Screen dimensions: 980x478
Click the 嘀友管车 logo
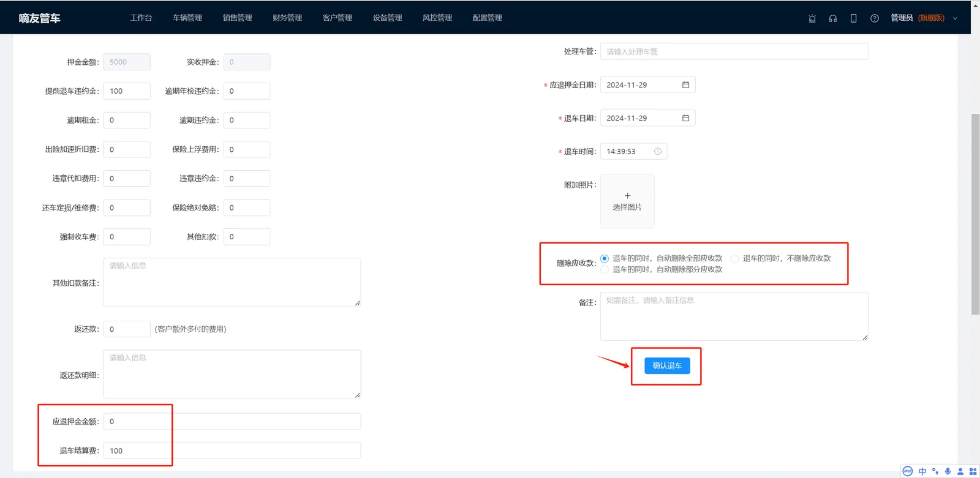(x=39, y=18)
